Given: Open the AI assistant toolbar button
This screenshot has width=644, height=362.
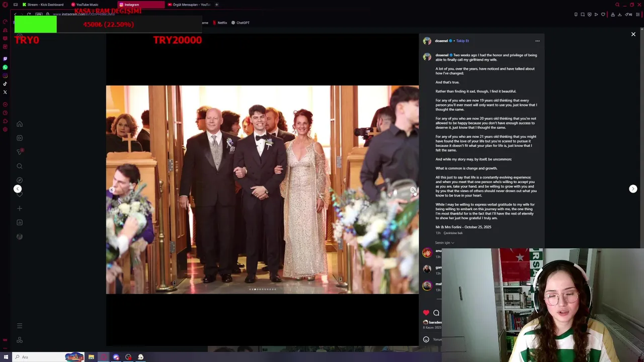Looking at the screenshot, I should 628,15.
